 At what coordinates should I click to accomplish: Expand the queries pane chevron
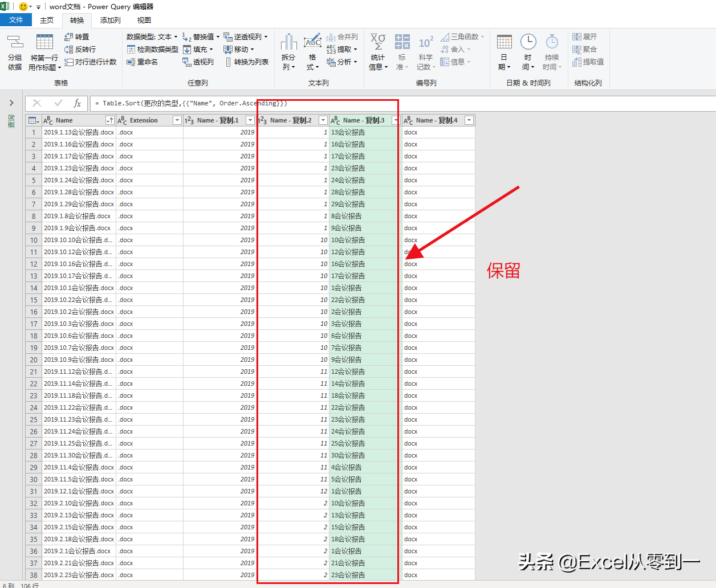tap(11, 103)
